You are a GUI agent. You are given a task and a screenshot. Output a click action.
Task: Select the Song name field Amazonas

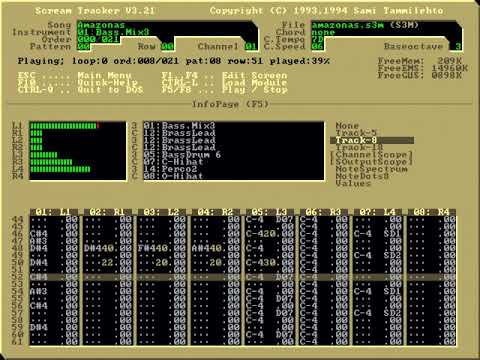pos(102,25)
